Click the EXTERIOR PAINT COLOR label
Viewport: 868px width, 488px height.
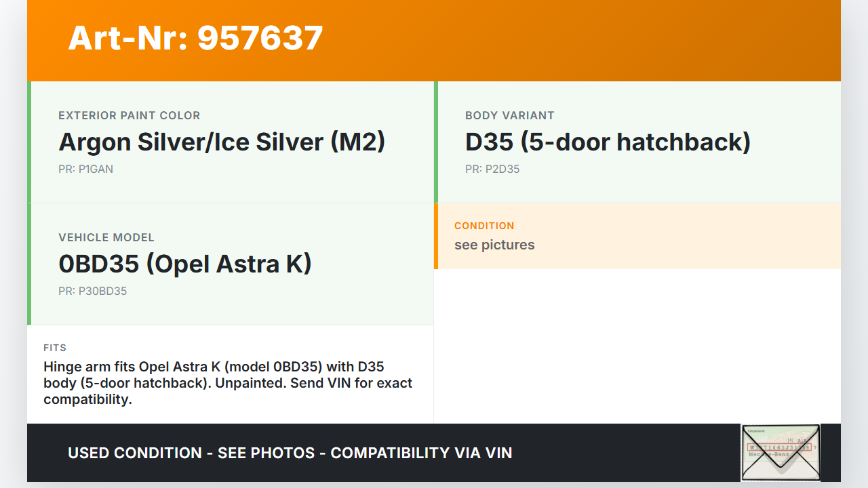tap(129, 116)
